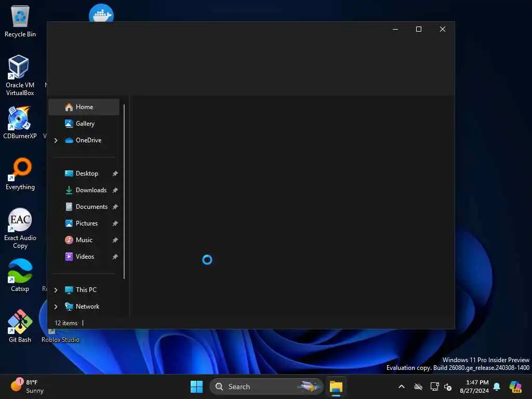Expand the Network tree node
The image size is (532, 399).
(56, 307)
